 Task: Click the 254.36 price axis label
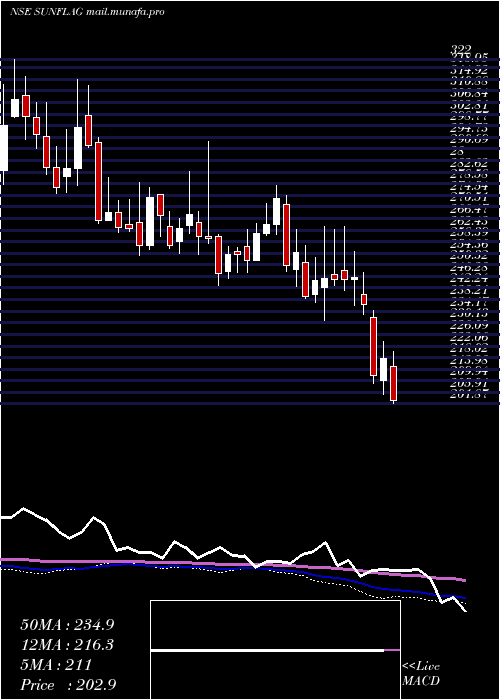pos(468,244)
